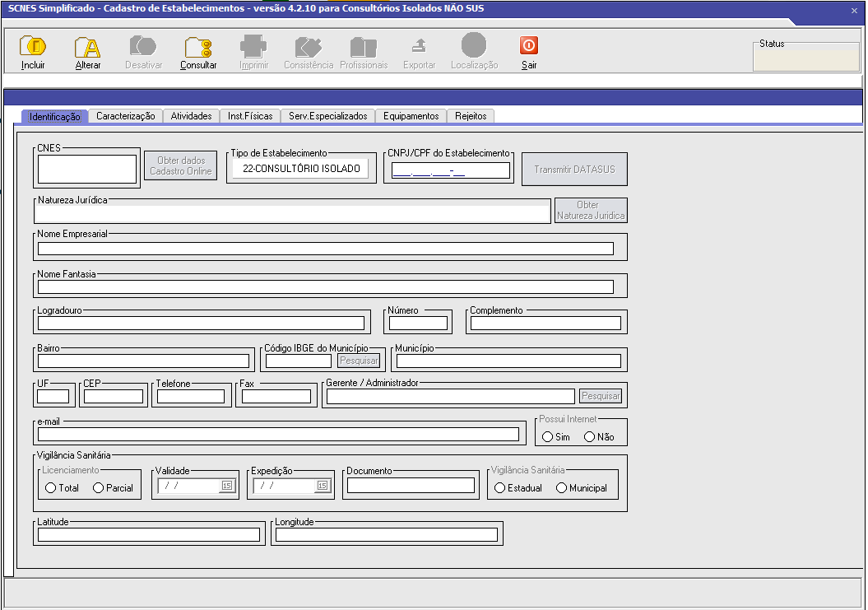Click the Nome Fantasia input field
The height and width of the screenshot is (610, 868).
coord(325,286)
